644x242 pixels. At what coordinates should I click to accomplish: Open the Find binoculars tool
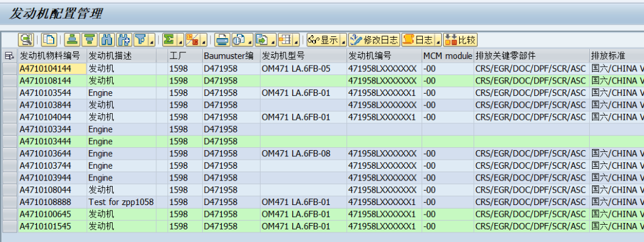107,40
